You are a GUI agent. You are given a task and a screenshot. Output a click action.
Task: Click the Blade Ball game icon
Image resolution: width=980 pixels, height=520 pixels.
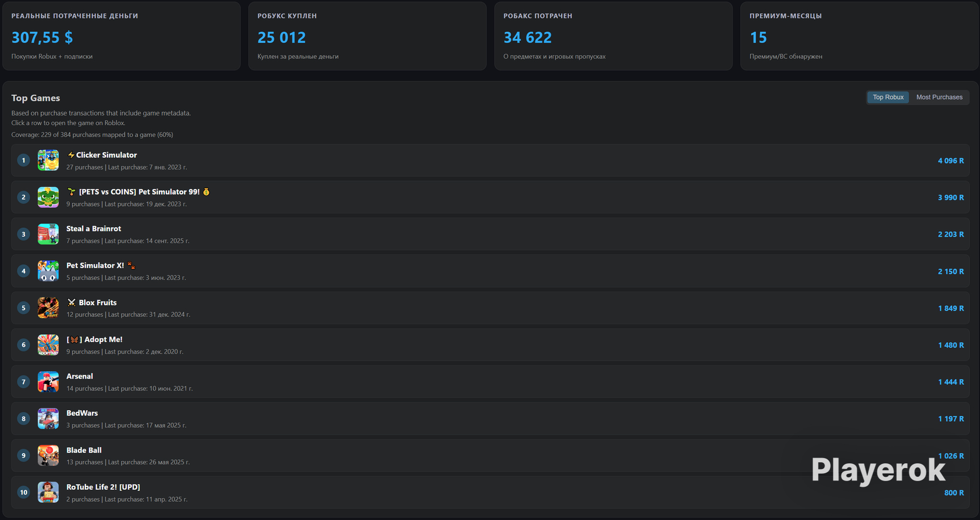pyautogui.click(x=48, y=456)
